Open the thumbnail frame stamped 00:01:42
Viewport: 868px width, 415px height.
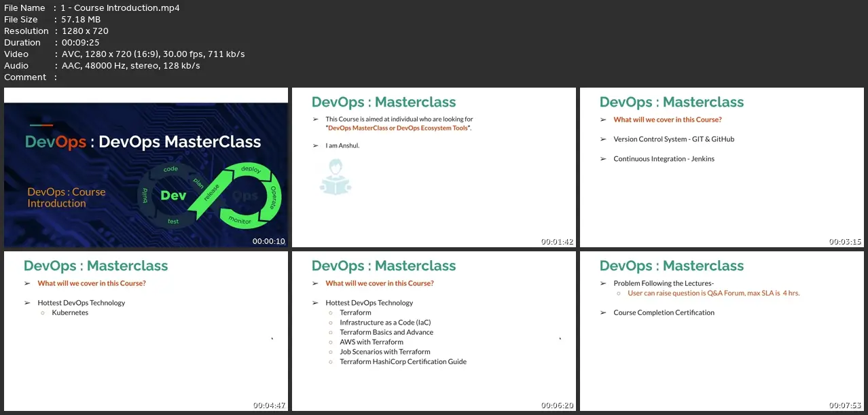click(434, 167)
